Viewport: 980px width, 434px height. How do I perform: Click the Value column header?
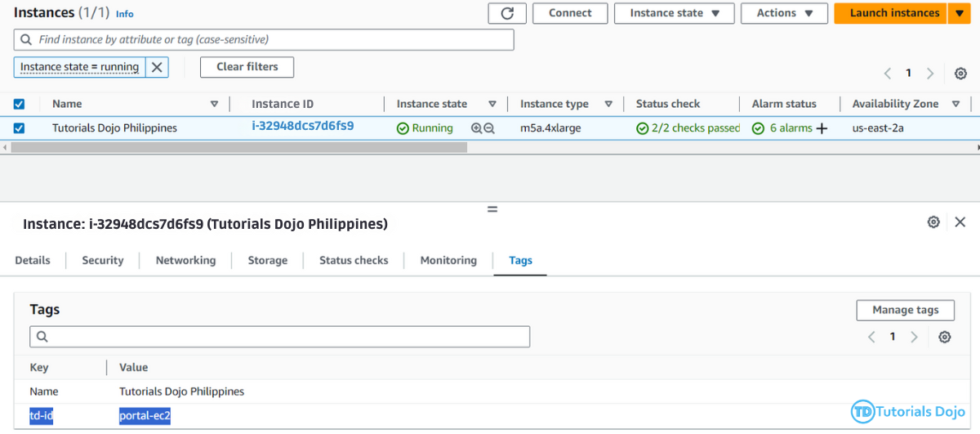(x=134, y=368)
